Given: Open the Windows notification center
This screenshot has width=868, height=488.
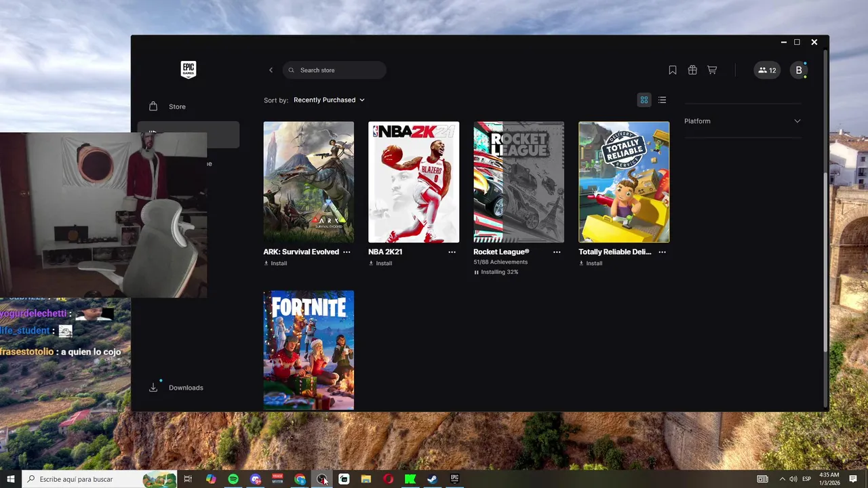Looking at the screenshot, I should [853, 479].
